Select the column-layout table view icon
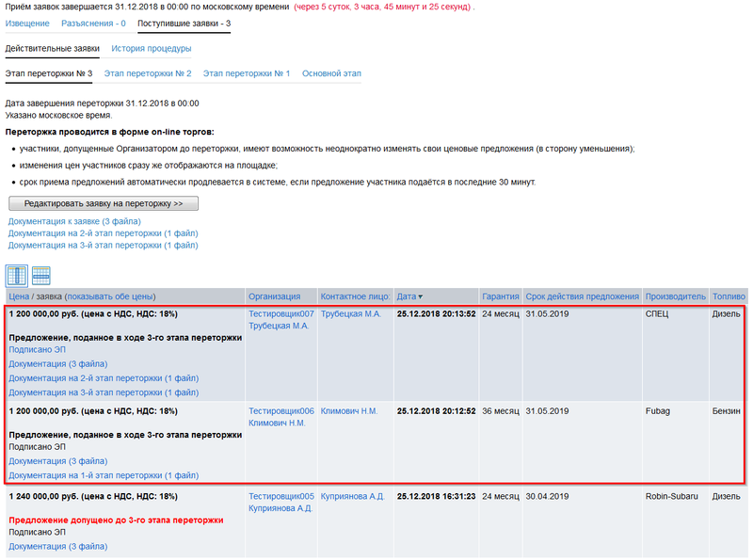This screenshot has height=560, width=753. point(17,276)
